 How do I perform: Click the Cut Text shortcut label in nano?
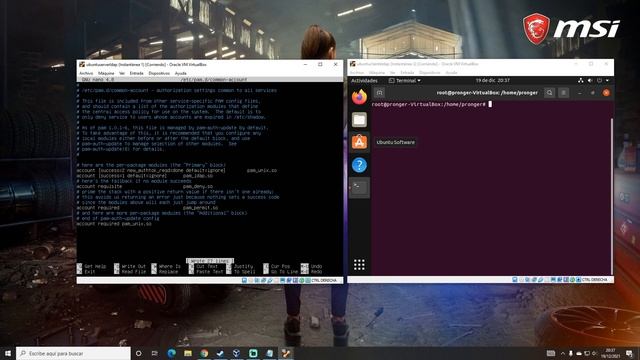point(207,266)
